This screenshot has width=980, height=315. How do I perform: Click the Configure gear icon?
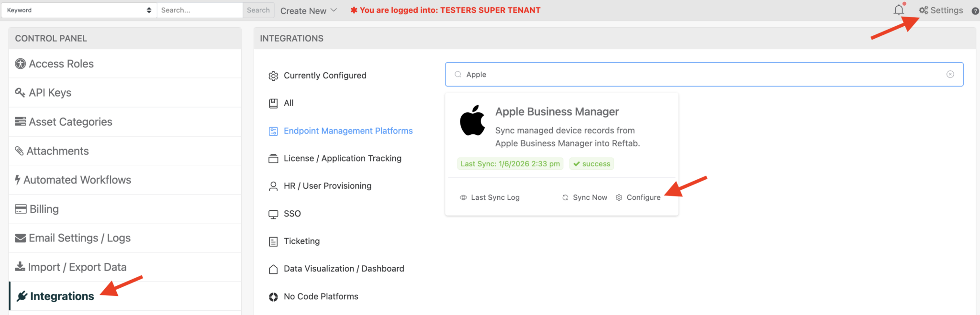pyautogui.click(x=619, y=197)
